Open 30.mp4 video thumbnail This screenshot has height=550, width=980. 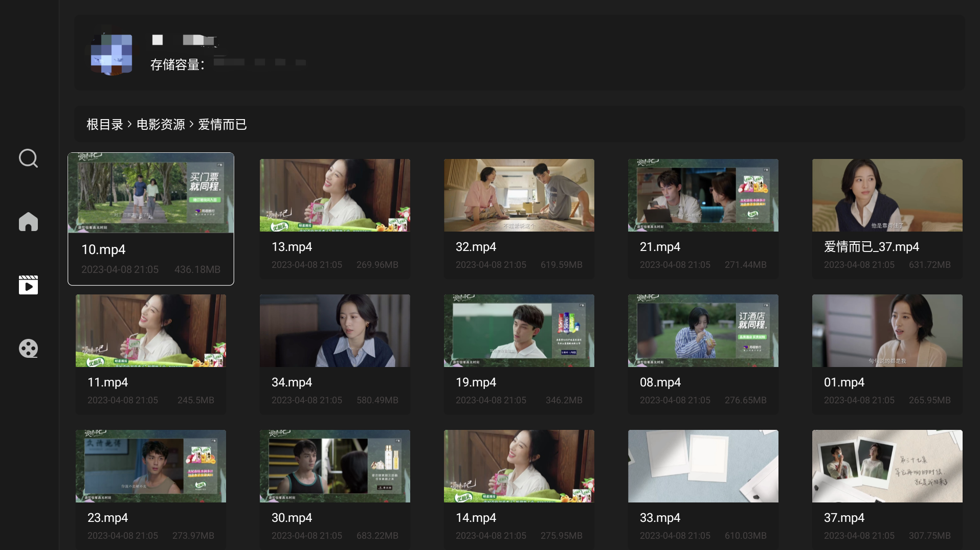point(335,466)
